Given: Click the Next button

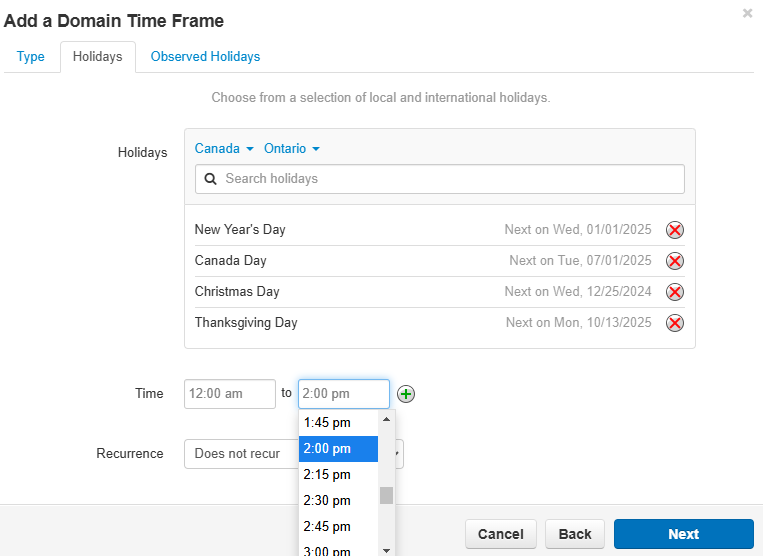Looking at the screenshot, I should [684, 534].
